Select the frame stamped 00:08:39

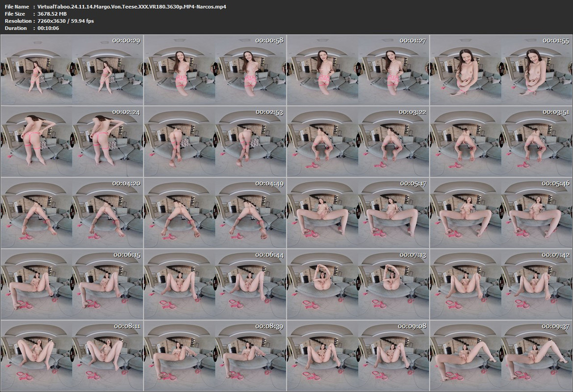point(215,356)
